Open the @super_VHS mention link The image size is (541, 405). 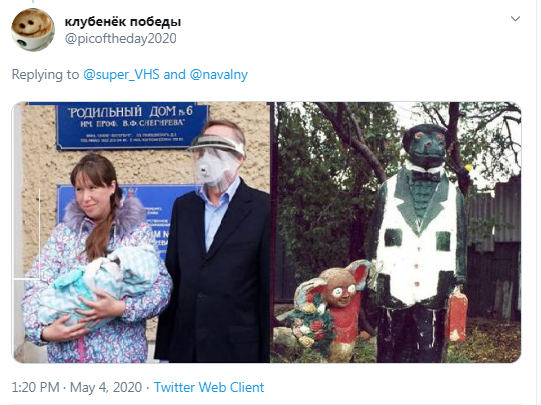pyautogui.click(x=121, y=75)
